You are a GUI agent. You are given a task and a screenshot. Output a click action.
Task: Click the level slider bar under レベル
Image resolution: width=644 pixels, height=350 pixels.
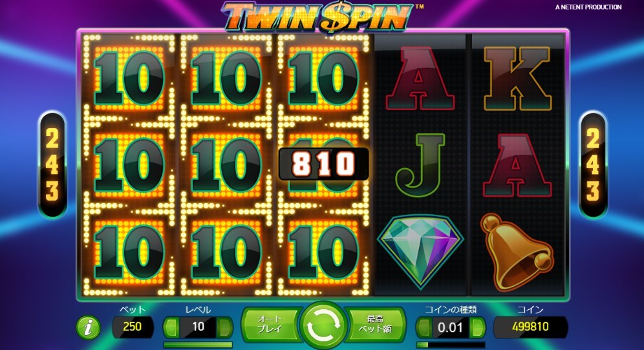click(x=198, y=345)
